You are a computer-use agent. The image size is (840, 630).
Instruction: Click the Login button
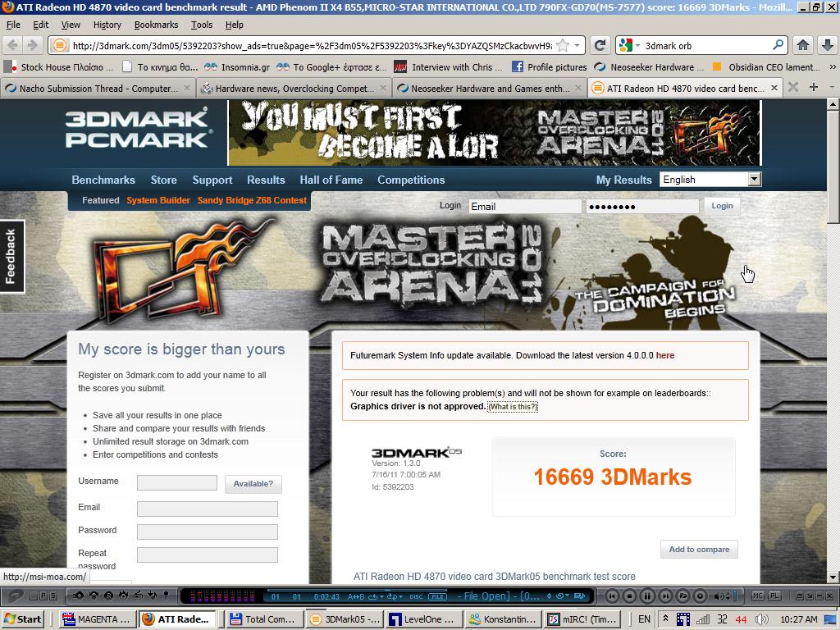click(x=722, y=206)
